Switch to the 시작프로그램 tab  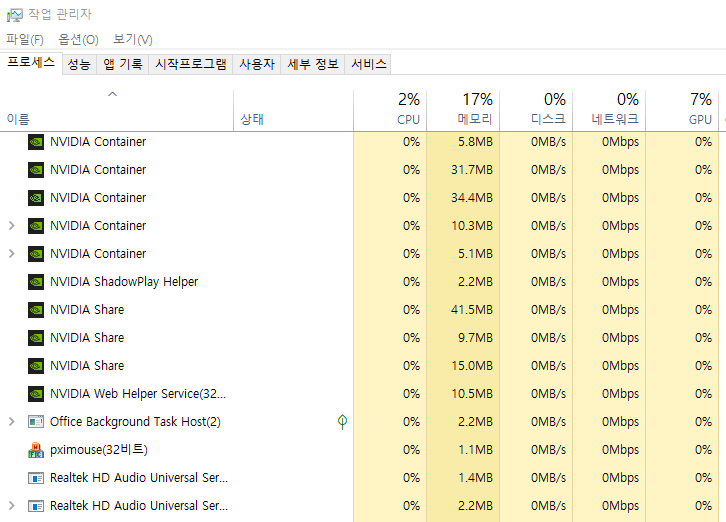click(191, 64)
